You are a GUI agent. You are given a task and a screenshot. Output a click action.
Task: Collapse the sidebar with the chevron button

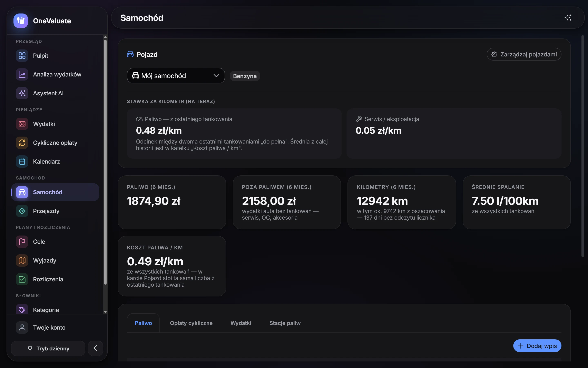[96, 348]
